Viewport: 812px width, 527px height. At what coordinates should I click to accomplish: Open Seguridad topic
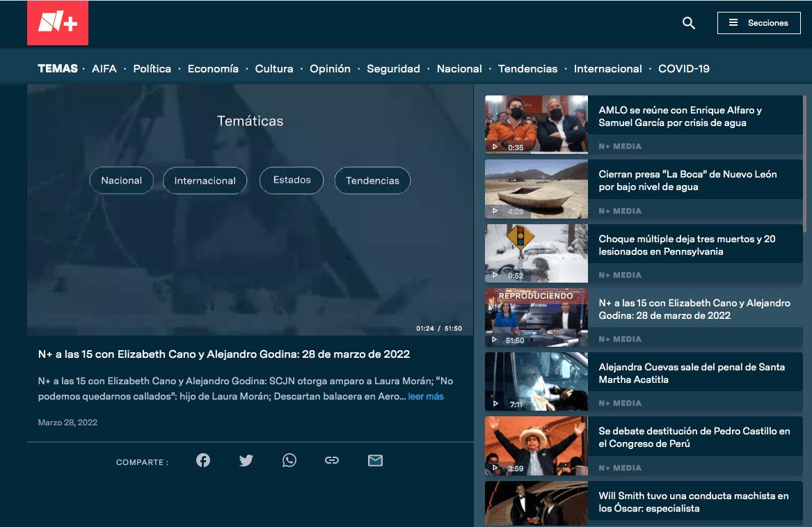[394, 68]
